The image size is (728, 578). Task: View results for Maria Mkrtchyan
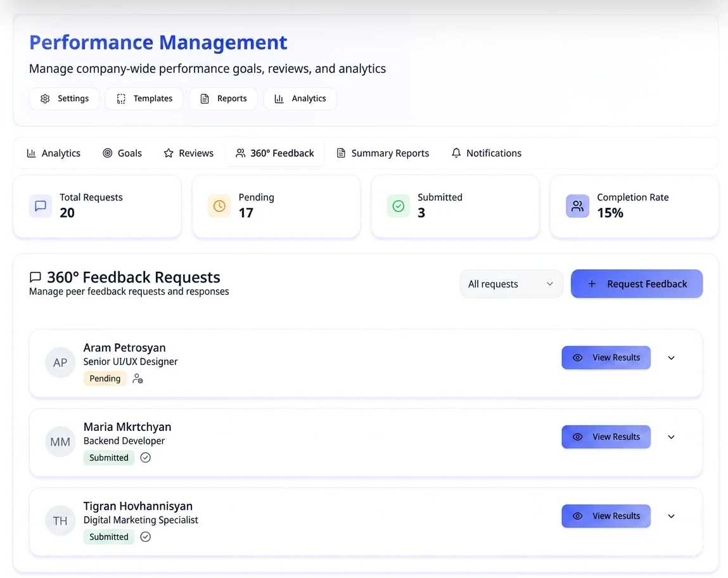tap(606, 437)
